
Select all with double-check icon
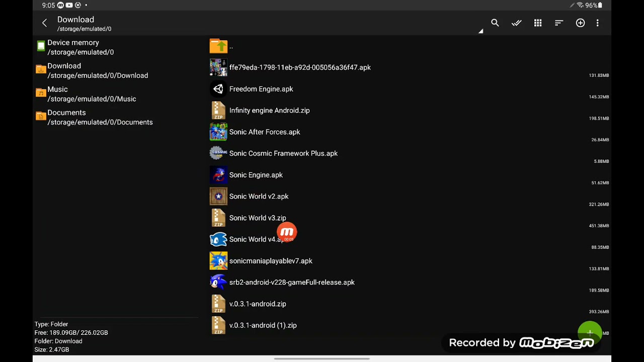tap(517, 23)
